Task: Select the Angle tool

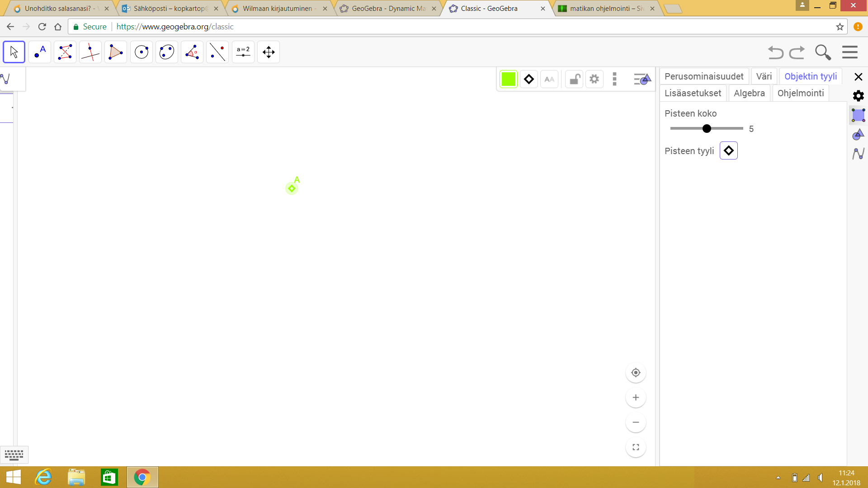Action: tap(192, 52)
